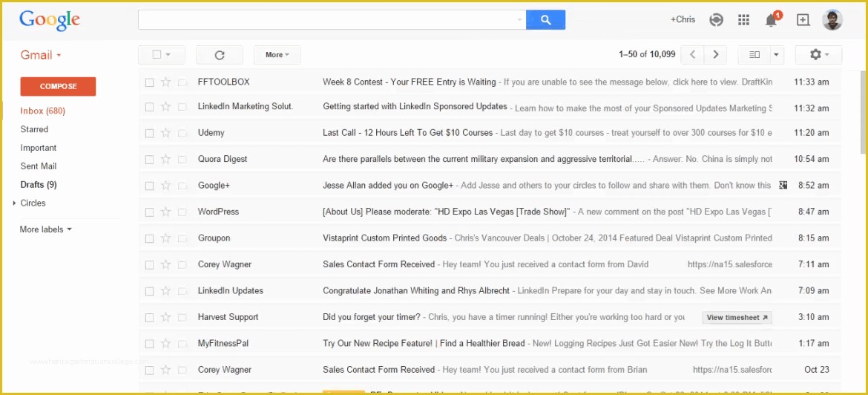Open the WordPress Please moderate email

[490, 212]
